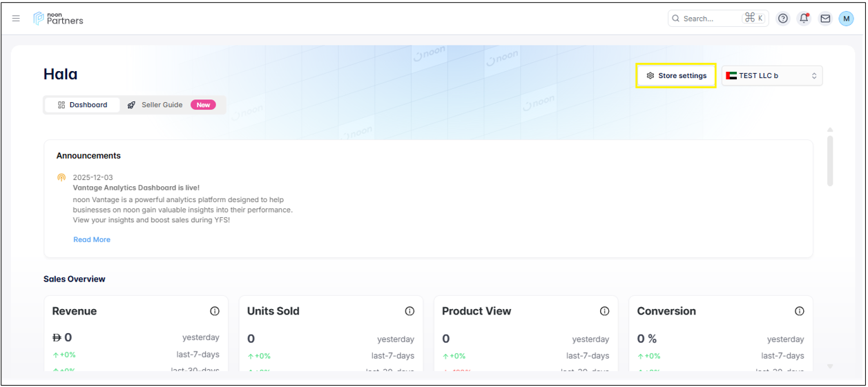
Task: Switch to the Dashboard tab
Action: click(82, 105)
